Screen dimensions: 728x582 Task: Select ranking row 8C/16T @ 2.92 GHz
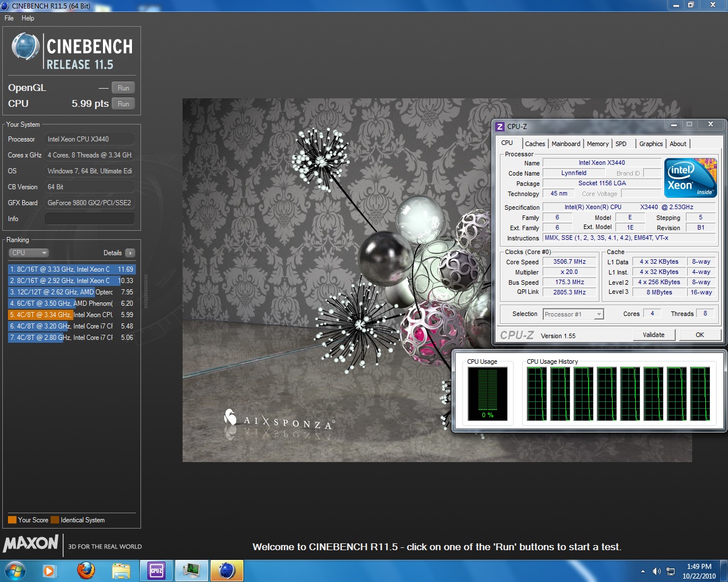(72, 281)
